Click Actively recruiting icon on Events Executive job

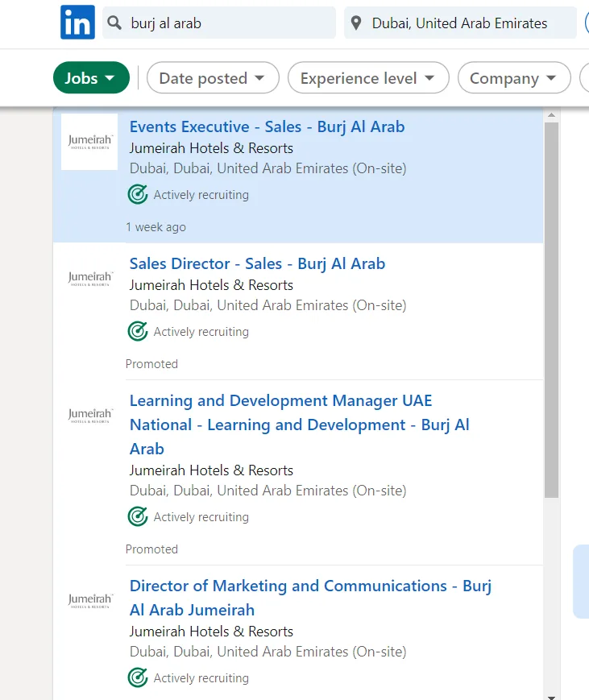coord(138,194)
